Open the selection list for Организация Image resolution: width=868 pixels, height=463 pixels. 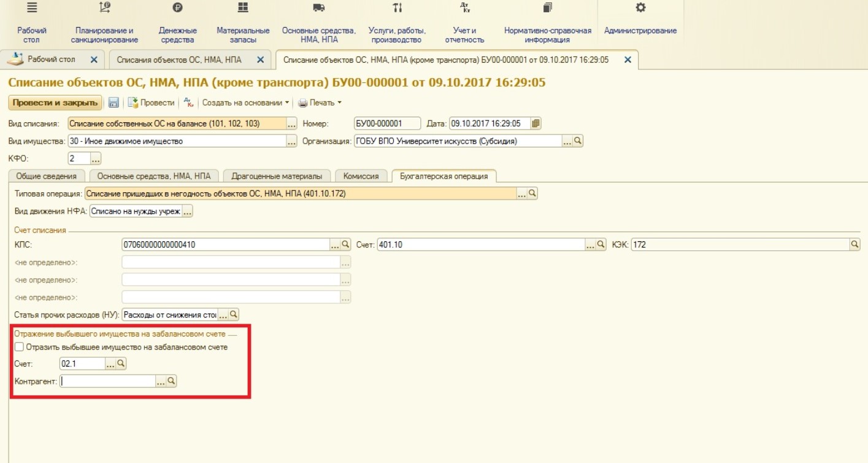coord(567,141)
